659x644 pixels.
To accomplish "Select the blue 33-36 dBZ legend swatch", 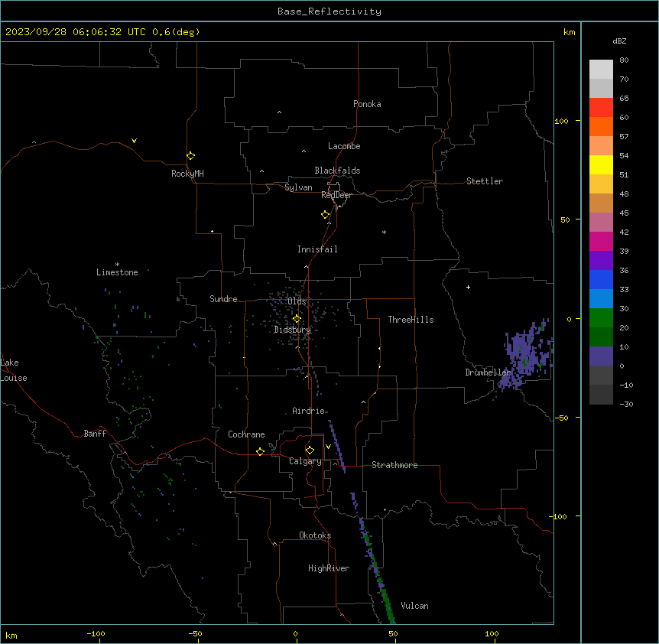I will tap(601, 279).
